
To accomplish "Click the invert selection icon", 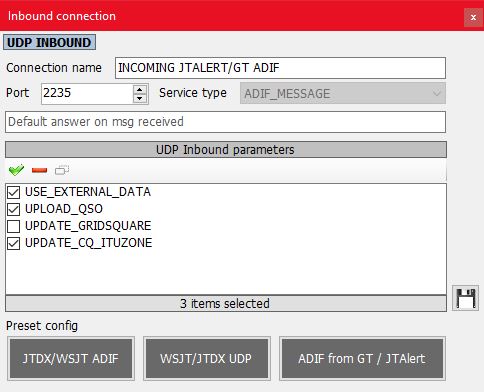I will [62, 170].
